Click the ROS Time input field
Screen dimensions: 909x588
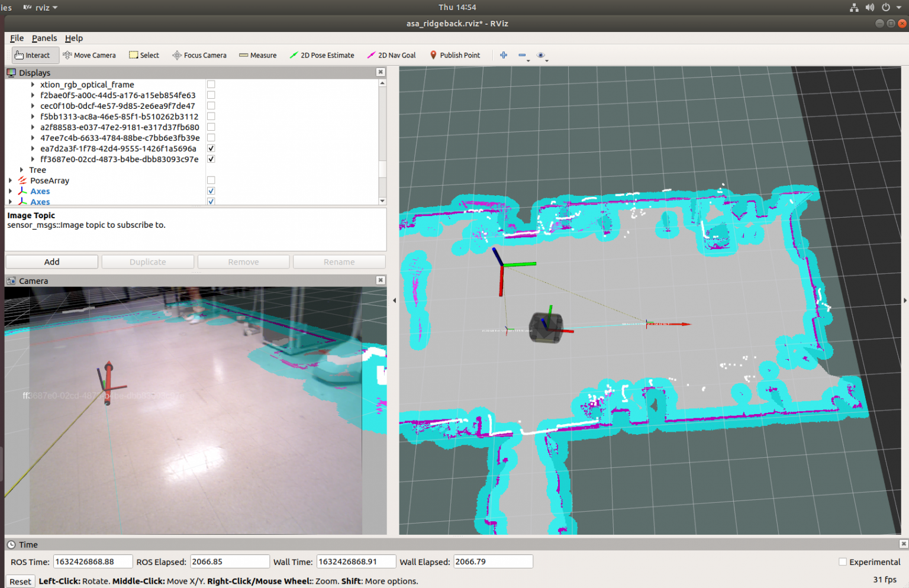click(92, 562)
